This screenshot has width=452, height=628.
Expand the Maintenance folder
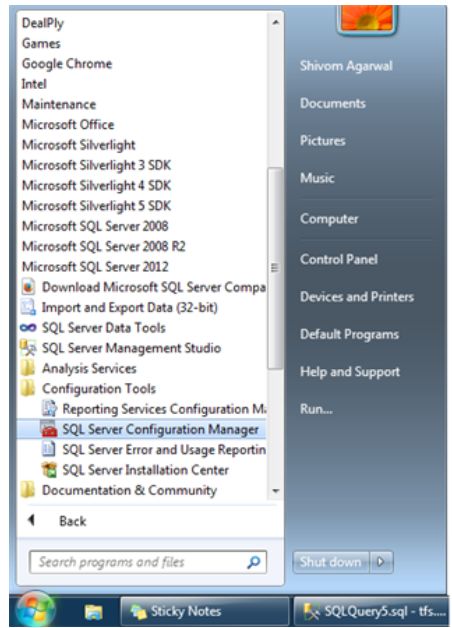pos(59,104)
